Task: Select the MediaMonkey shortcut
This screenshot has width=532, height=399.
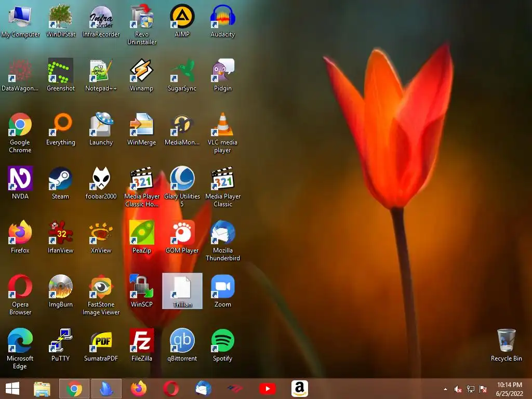Action: tap(182, 129)
